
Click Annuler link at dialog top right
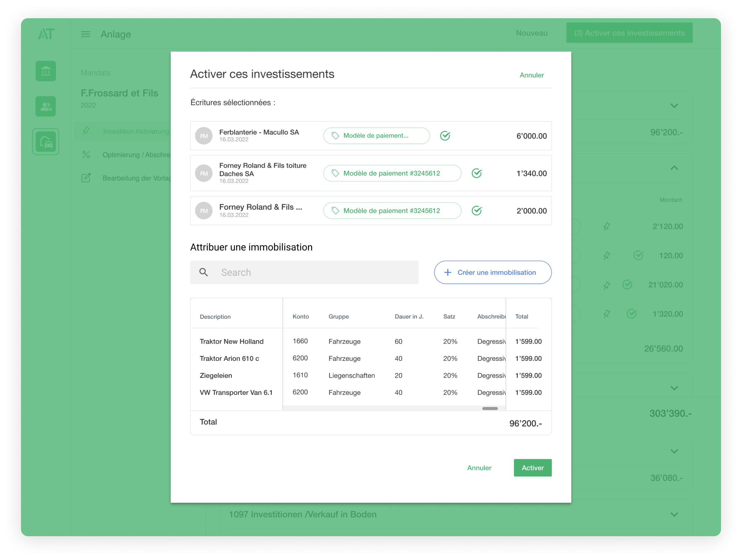(532, 75)
